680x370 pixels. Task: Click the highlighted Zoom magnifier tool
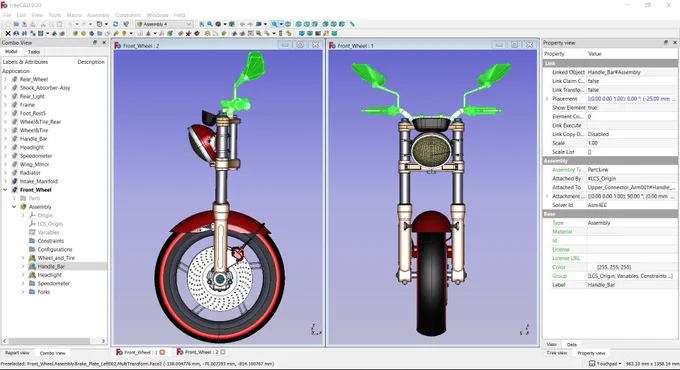[274, 24]
